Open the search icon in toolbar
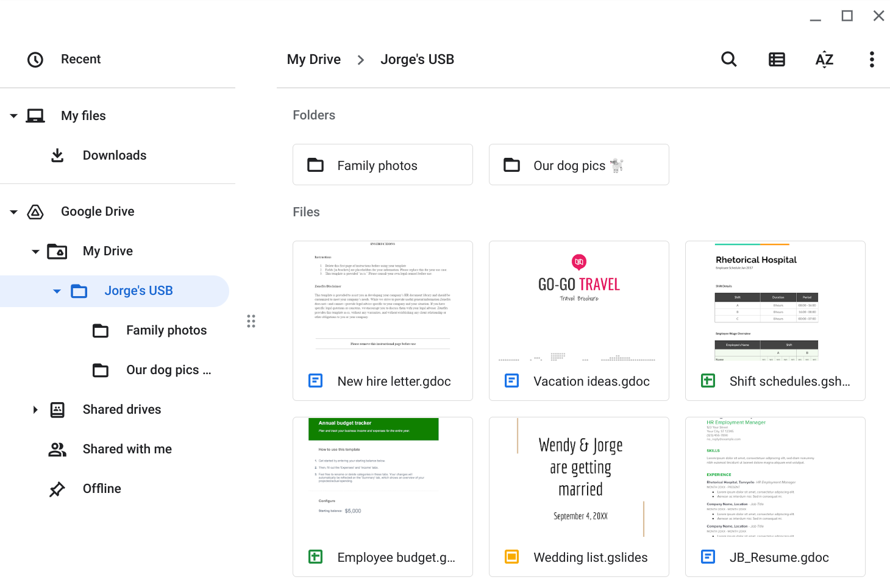The image size is (890, 588). pos(729,59)
